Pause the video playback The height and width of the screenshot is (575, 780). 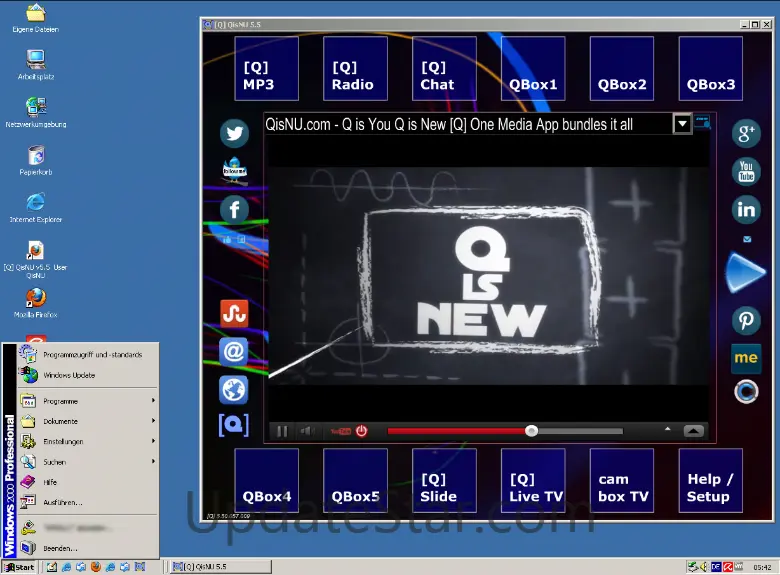pos(282,431)
